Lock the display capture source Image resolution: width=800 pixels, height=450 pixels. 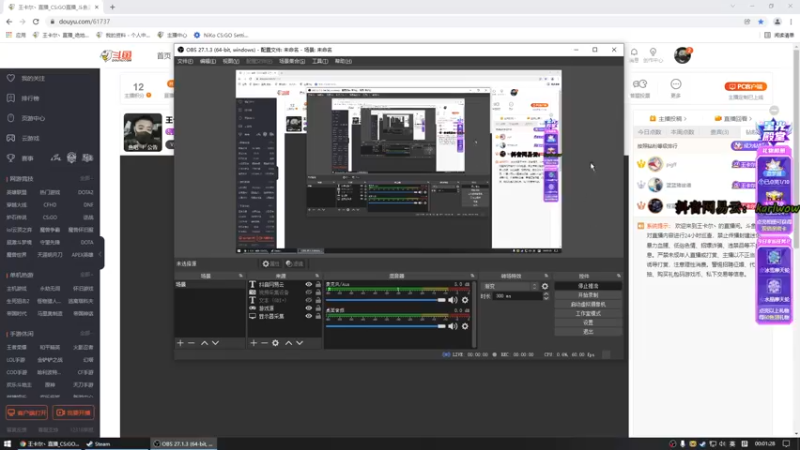pos(318,316)
